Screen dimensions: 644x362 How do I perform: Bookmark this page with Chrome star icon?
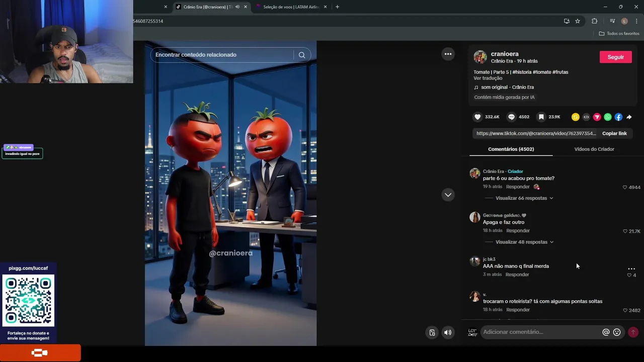pos(578,21)
